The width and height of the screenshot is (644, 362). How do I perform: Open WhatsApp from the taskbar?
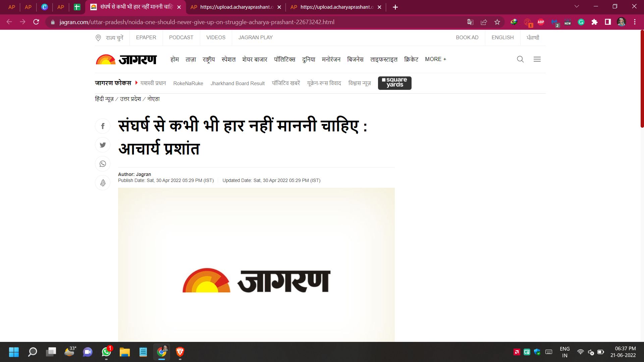[x=106, y=352]
